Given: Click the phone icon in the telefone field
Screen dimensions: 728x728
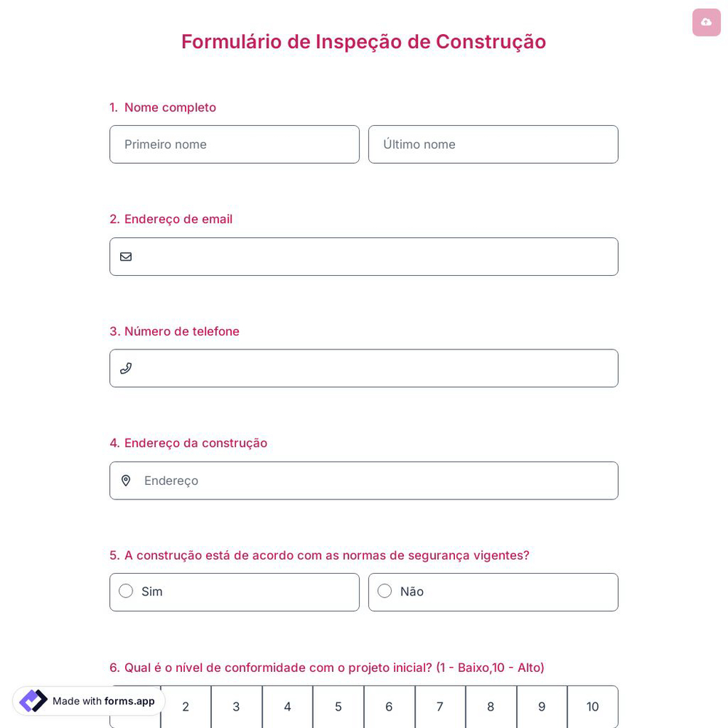Looking at the screenshot, I should coord(126,368).
